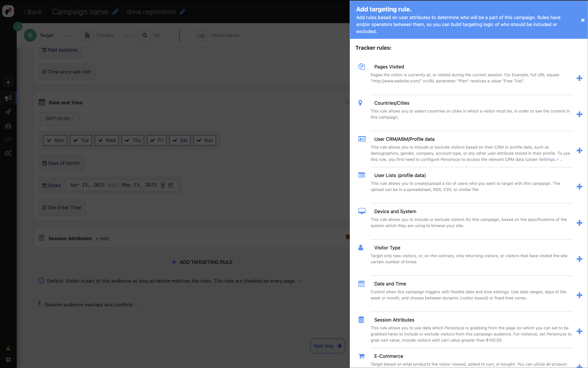Add User CRM/ABM/Profile data rule plus

tap(579, 150)
